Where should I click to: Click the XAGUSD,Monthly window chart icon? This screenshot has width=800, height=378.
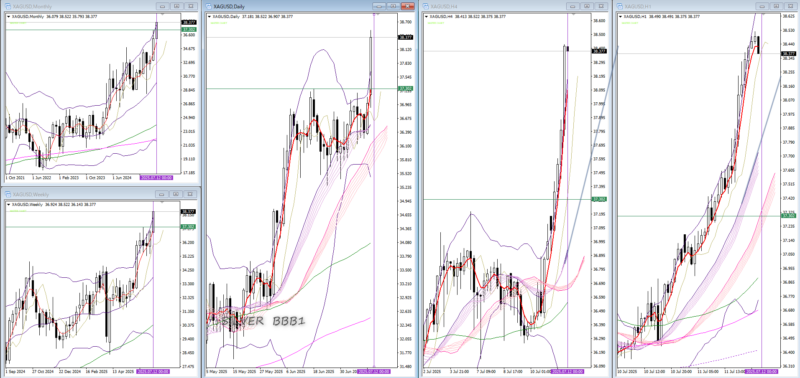(8, 6)
